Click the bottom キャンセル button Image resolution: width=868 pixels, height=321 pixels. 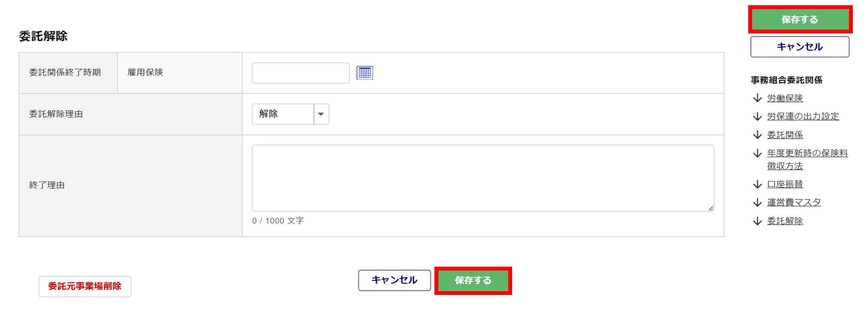tap(395, 280)
